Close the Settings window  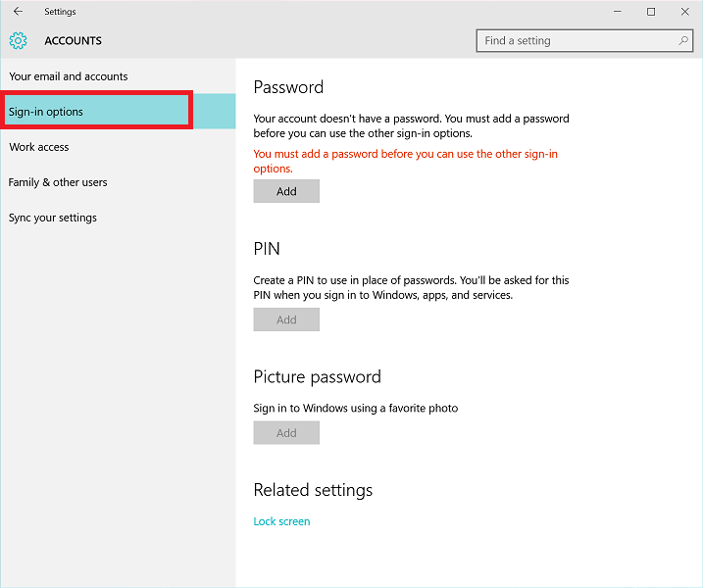pyautogui.click(x=685, y=12)
